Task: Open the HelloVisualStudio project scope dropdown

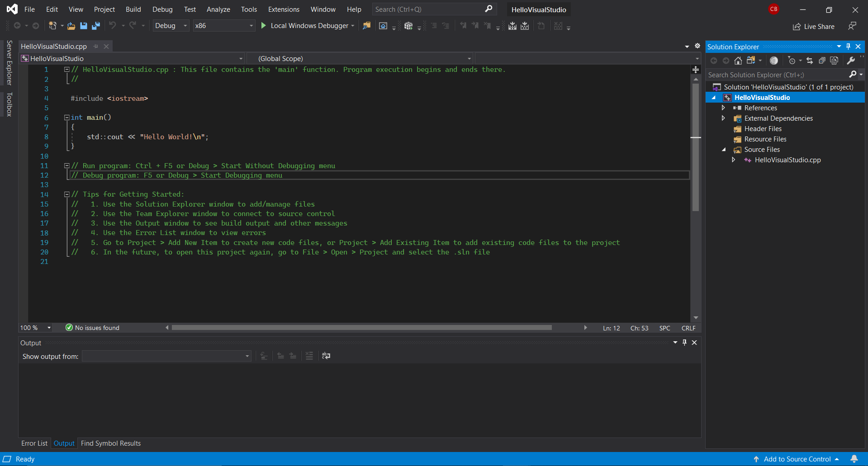Action: pos(132,59)
